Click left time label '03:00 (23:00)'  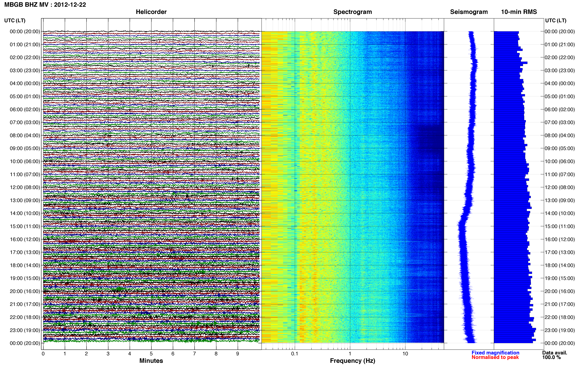pyautogui.click(x=25, y=71)
